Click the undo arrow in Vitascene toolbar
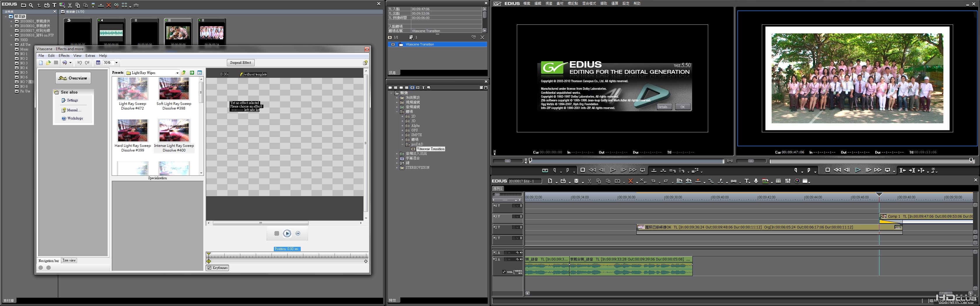 (x=80, y=63)
